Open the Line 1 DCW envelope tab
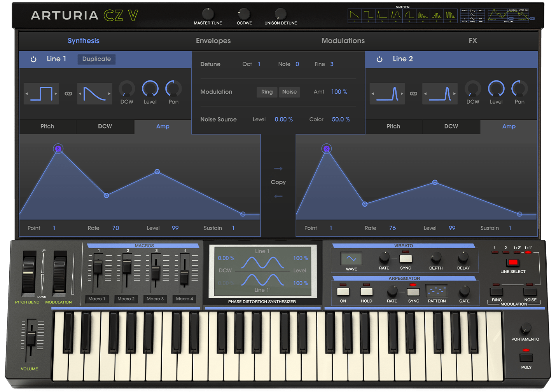This screenshot has width=556, height=392. pos(105,126)
